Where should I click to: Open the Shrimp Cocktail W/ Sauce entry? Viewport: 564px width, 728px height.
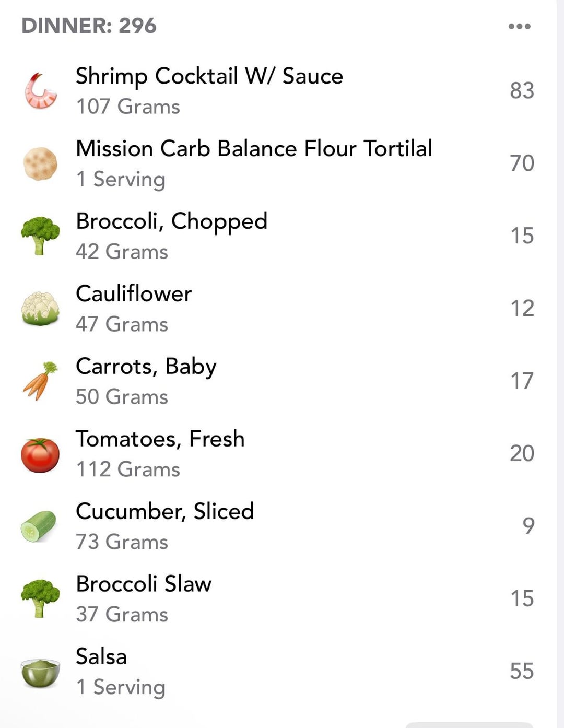click(209, 76)
